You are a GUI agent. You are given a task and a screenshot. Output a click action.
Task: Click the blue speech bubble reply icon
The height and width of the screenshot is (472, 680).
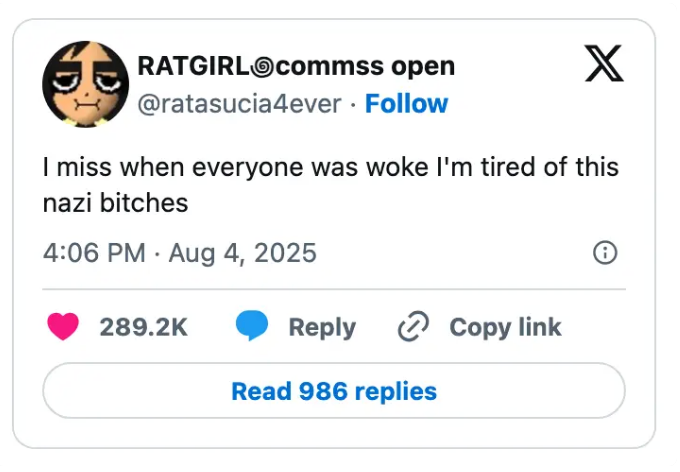click(252, 327)
